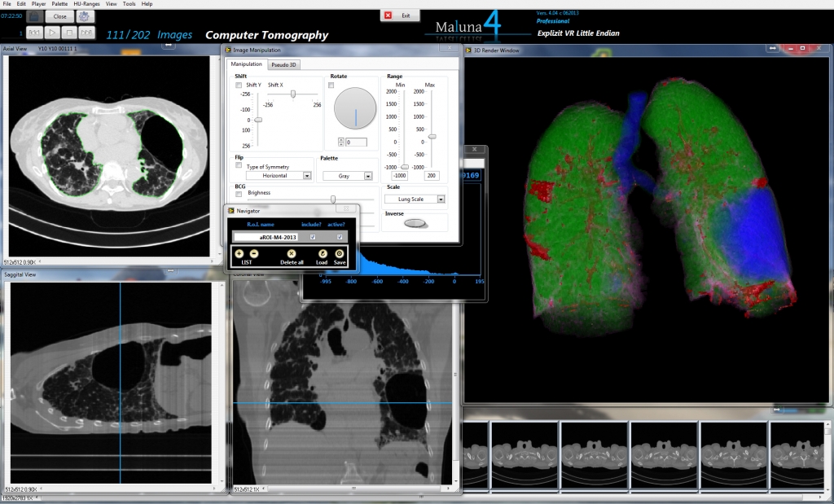Click the plus icon to add ROI

[239, 254]
